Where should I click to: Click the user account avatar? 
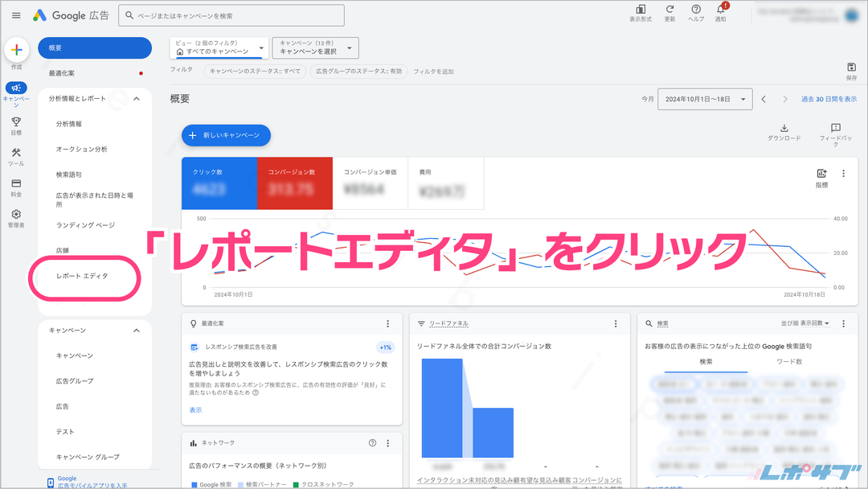851,15
